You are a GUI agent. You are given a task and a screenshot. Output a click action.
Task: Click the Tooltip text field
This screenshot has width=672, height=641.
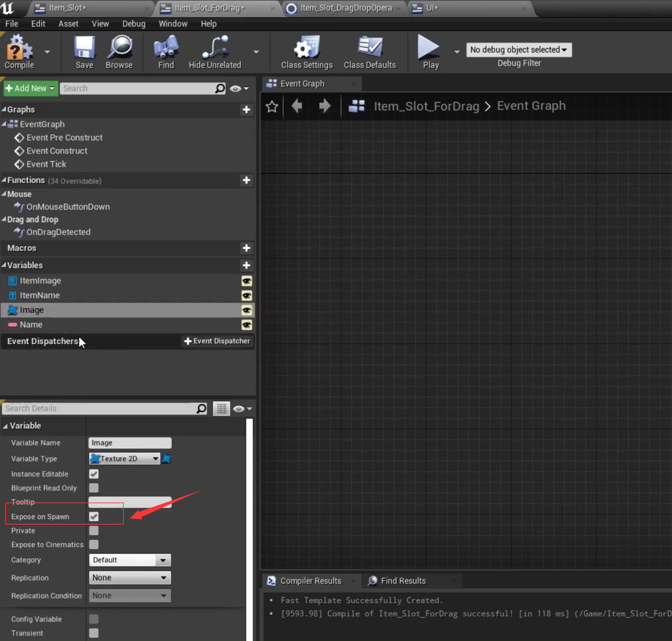[130, 502]
